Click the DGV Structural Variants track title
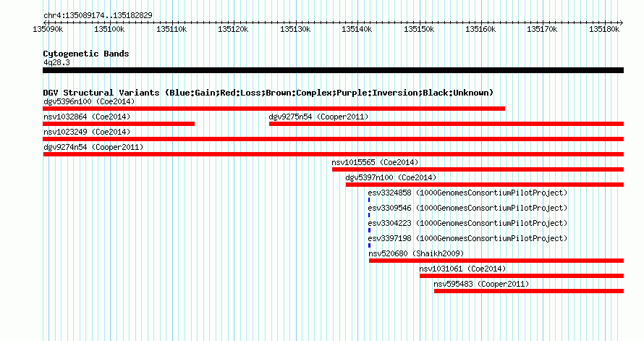Image resolution: width=644 pixels, height=341 pixels. 268,93
